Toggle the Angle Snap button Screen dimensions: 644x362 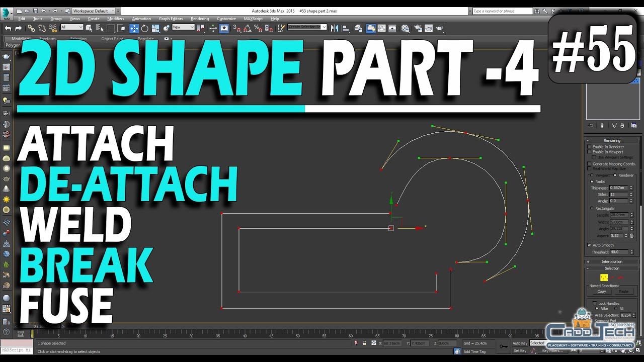coord(247,28)
